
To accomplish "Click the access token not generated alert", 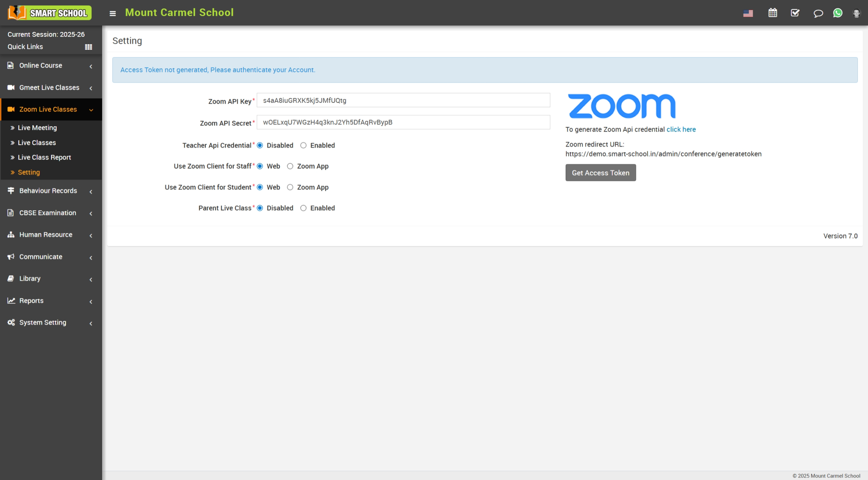I will click(485, 70).
